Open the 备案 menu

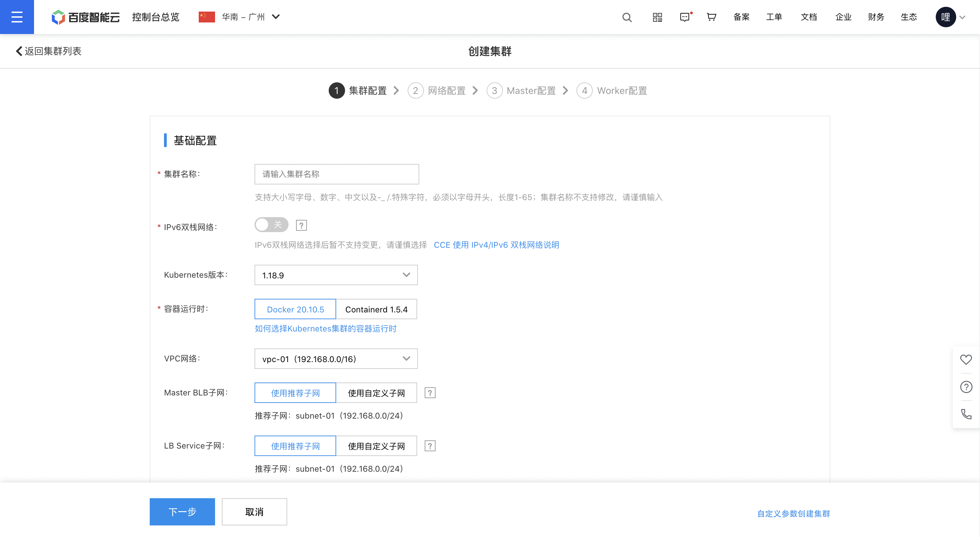[741, 17]
